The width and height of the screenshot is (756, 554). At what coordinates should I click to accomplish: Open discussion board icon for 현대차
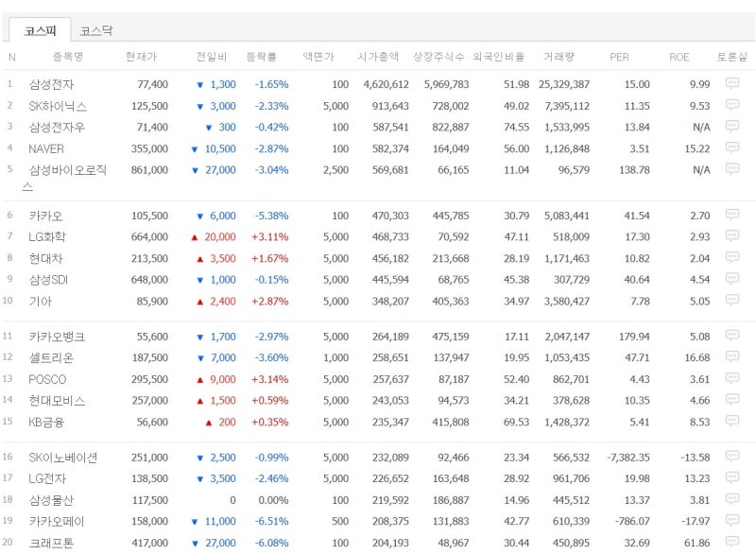click(x=731, y=257)
